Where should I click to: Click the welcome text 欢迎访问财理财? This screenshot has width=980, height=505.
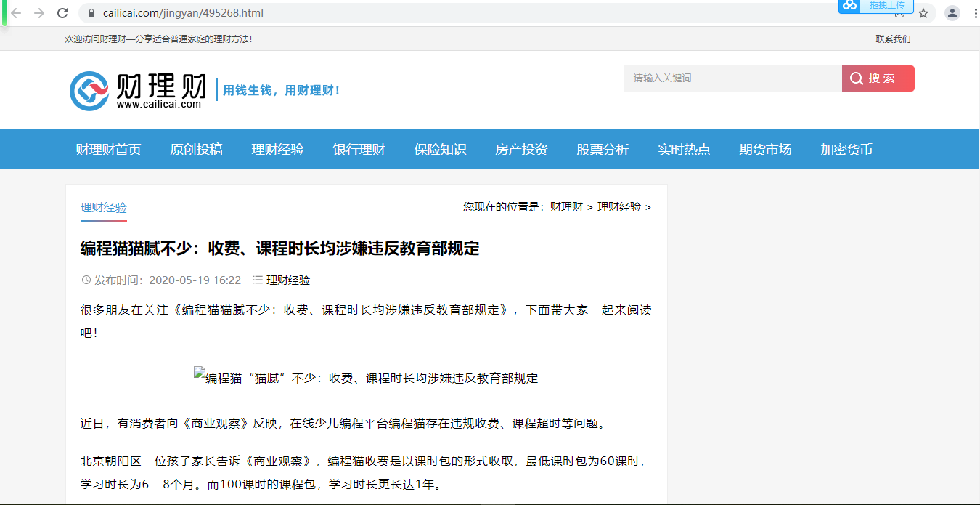coord(158,39)
